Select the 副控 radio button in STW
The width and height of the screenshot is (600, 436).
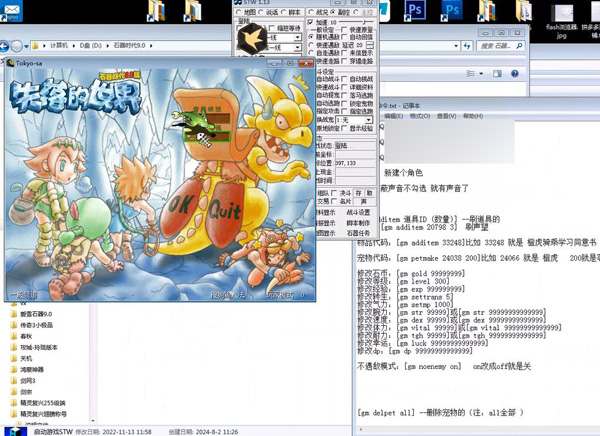pos(333,12)
